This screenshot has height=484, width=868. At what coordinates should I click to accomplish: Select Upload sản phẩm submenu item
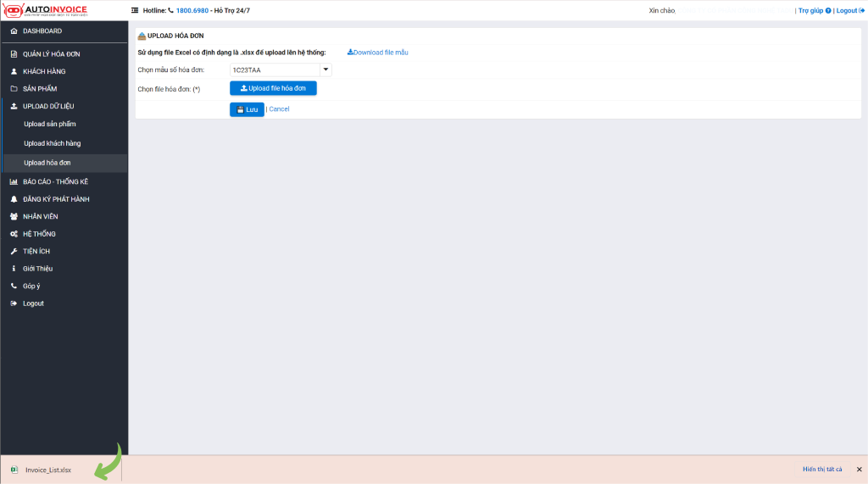(x=50, y=124)
